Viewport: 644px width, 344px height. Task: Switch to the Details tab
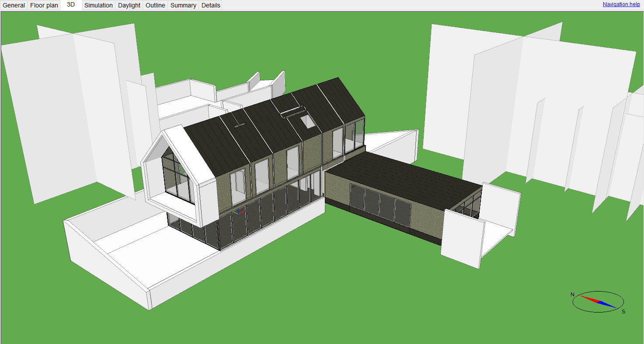click(210, 5)
